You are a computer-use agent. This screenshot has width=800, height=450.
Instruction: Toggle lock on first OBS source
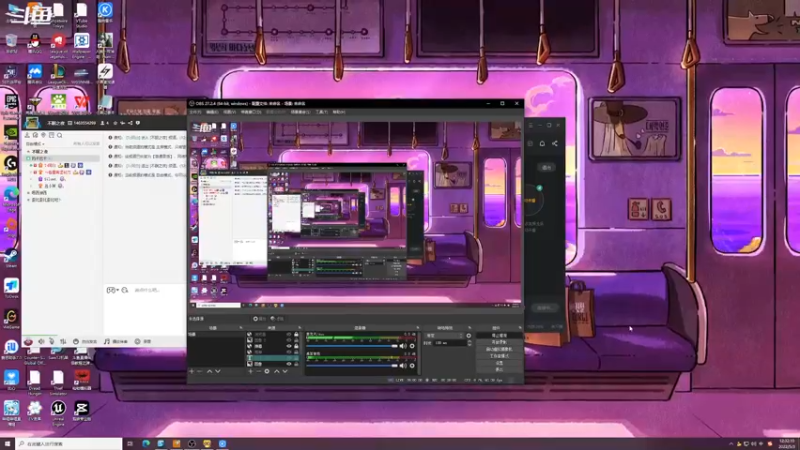(x=296, y=334)
